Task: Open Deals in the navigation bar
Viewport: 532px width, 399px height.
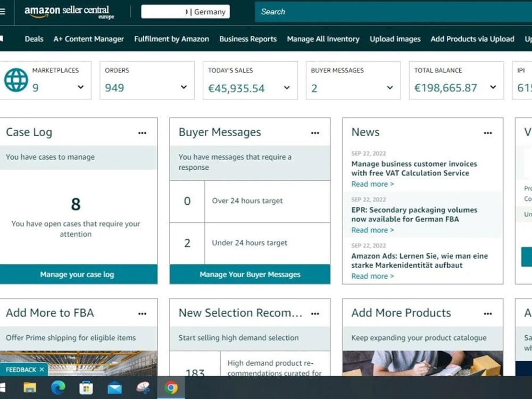Action: point(34,39)
